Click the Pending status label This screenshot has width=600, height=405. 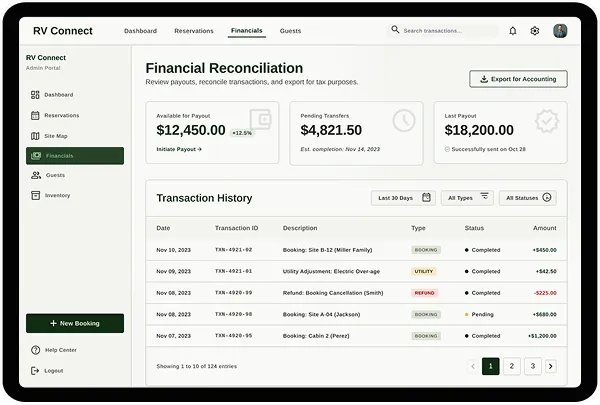tap(483, 314)
